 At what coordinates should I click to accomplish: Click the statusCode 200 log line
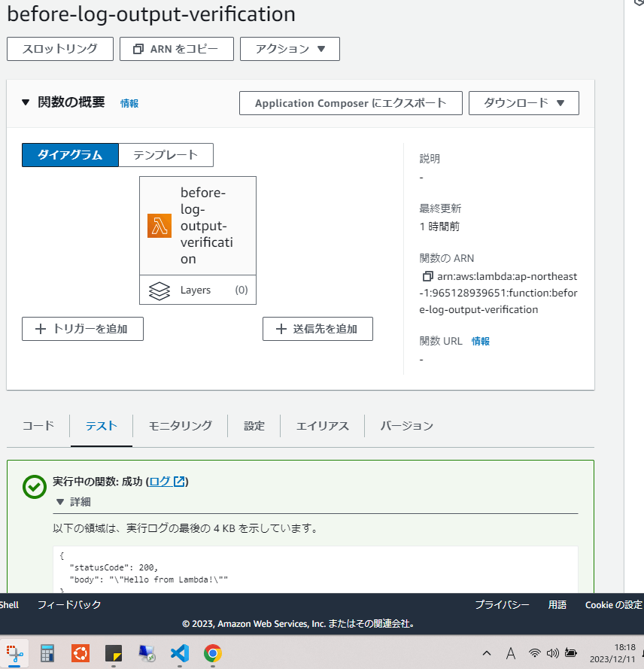click(114, 567)
